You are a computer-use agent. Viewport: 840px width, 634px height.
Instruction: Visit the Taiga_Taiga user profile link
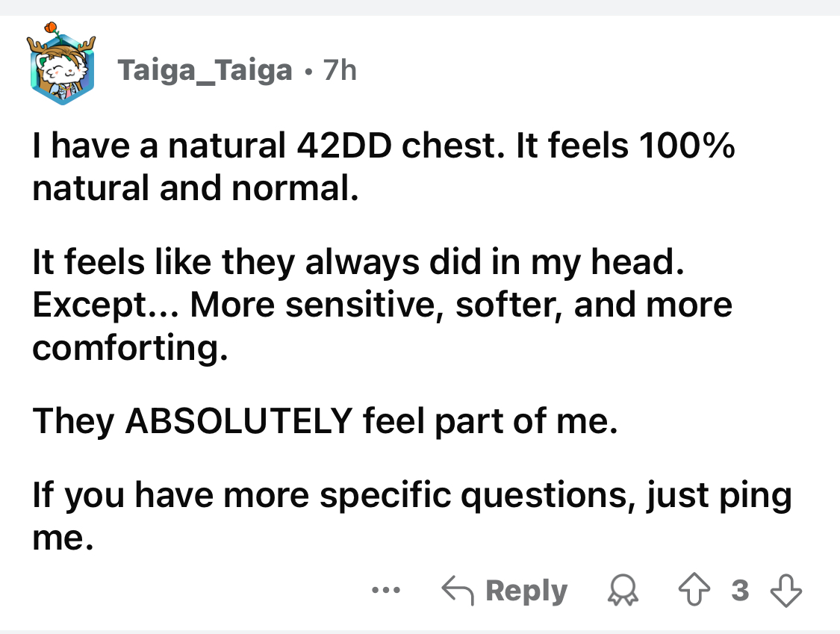(205, 71)
